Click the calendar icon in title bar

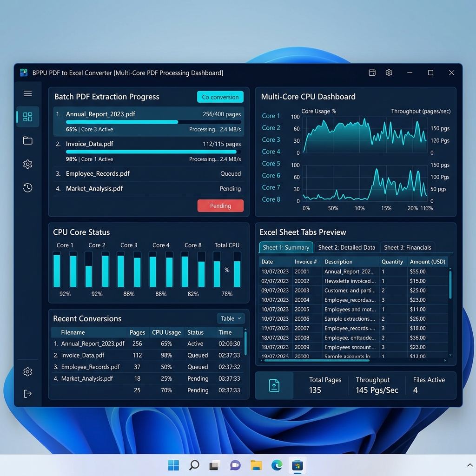(372, 73)
